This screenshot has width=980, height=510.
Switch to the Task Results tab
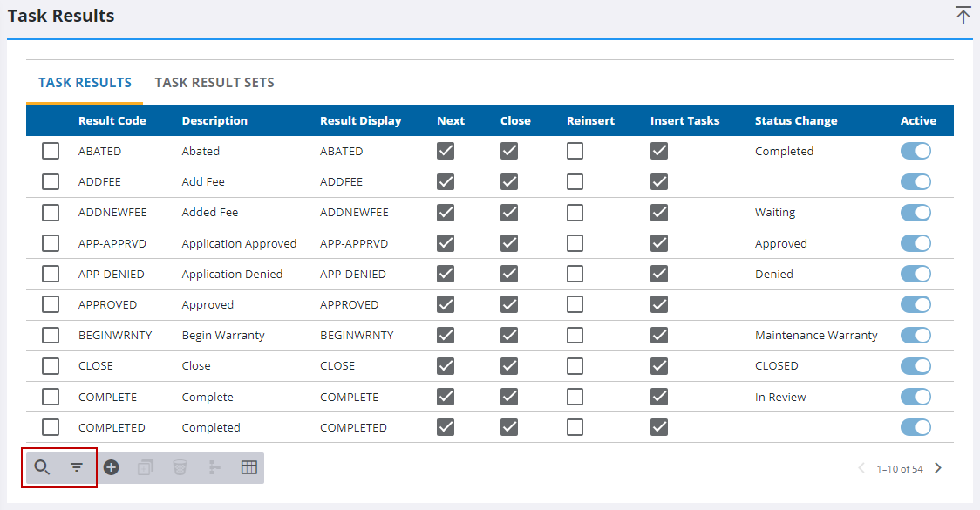click(x=85, y=83)
